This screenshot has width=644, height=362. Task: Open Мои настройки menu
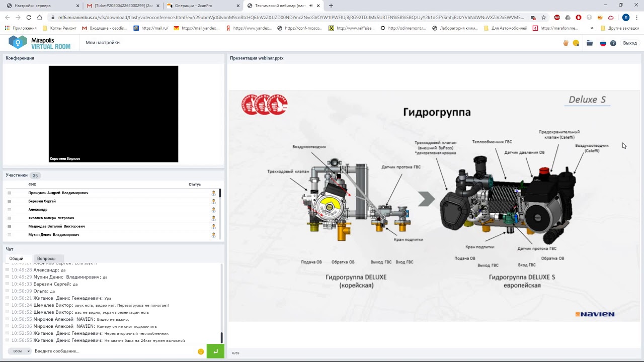(x=103, y=43)
